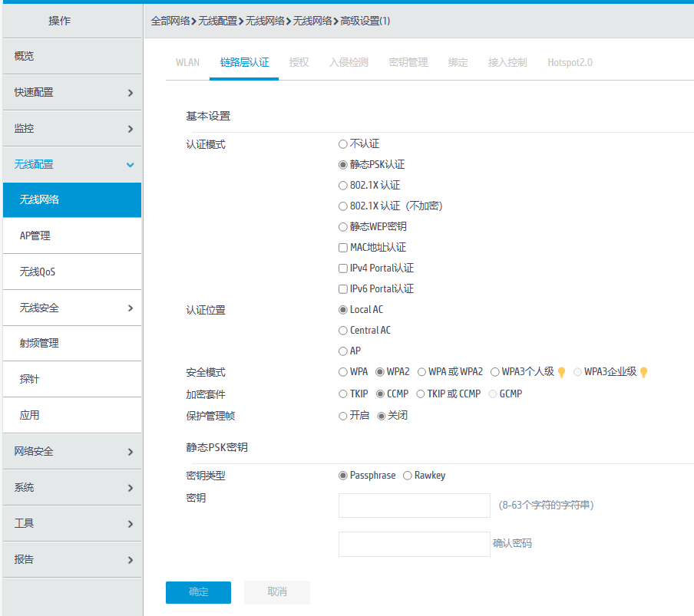Open AP管理 sidebar item
The height and width of the screenshot is (616, 694).
click(72, 236)
